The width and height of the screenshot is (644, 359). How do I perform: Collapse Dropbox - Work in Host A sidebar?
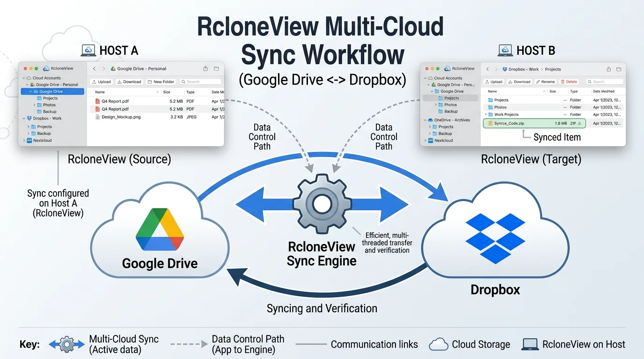point(23,118)
